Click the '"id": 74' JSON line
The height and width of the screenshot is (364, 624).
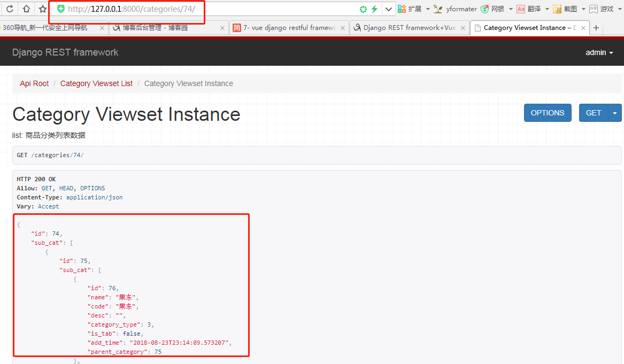point(47,234)
